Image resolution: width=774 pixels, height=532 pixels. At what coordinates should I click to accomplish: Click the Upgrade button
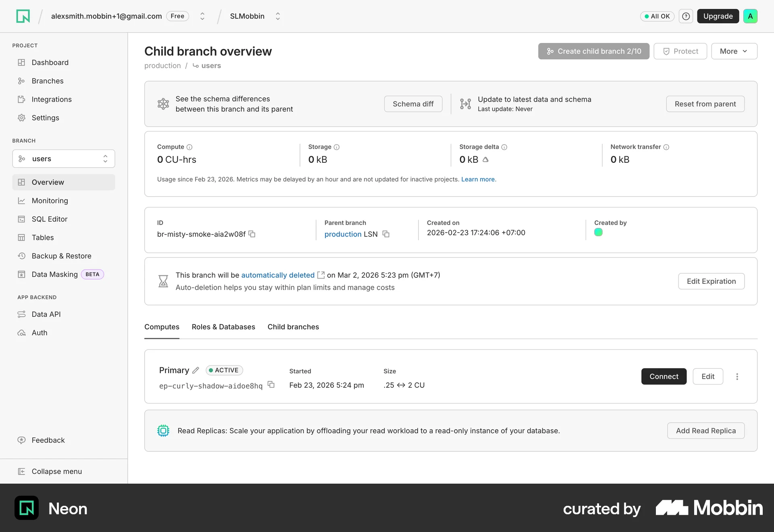(x=718, y=16)
